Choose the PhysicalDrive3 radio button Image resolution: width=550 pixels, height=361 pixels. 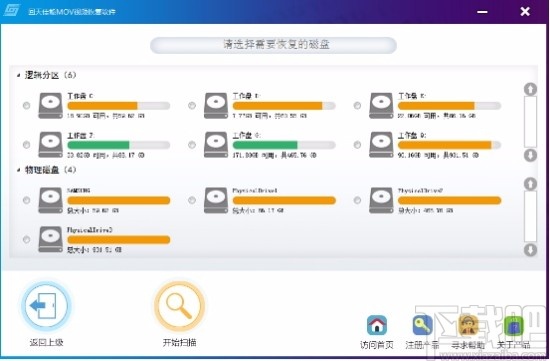coord(26,239)
